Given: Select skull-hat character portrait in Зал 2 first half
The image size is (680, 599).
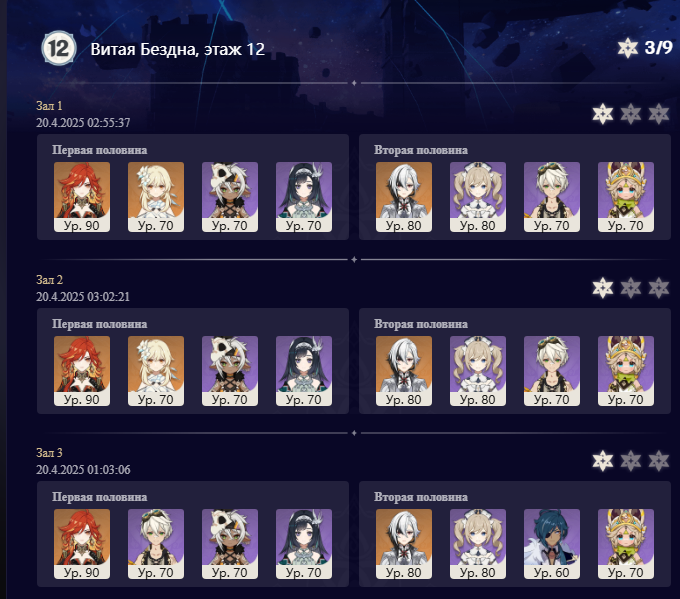Looking at the screenshot, I should [230, 371].
